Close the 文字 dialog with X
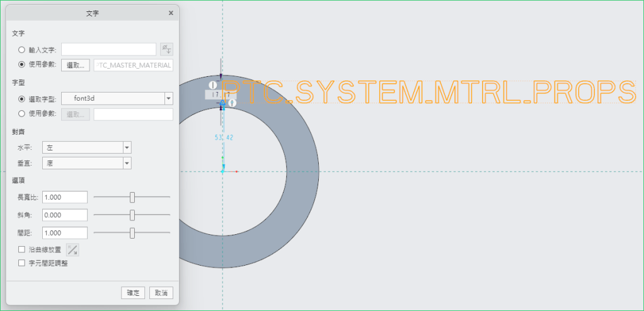This screenshot has height=311, width=644. tap(171, 13)
